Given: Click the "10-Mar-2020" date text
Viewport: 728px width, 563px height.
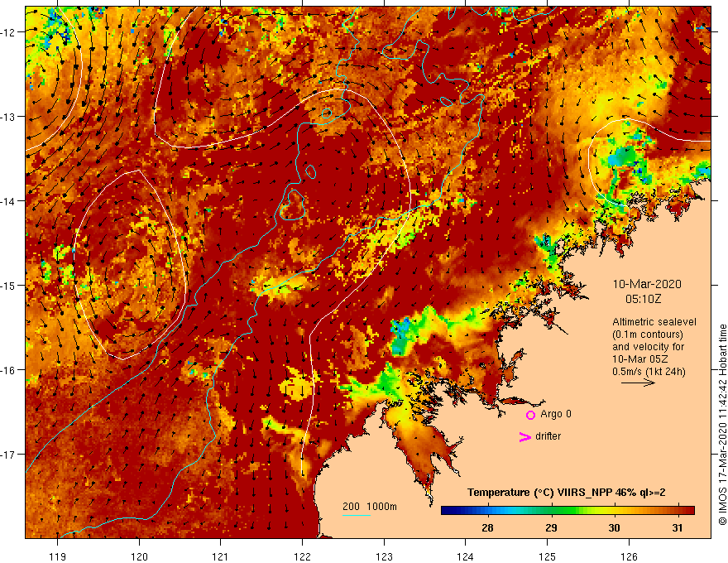Looking at the screenshot, I should [x=647, y=284].
